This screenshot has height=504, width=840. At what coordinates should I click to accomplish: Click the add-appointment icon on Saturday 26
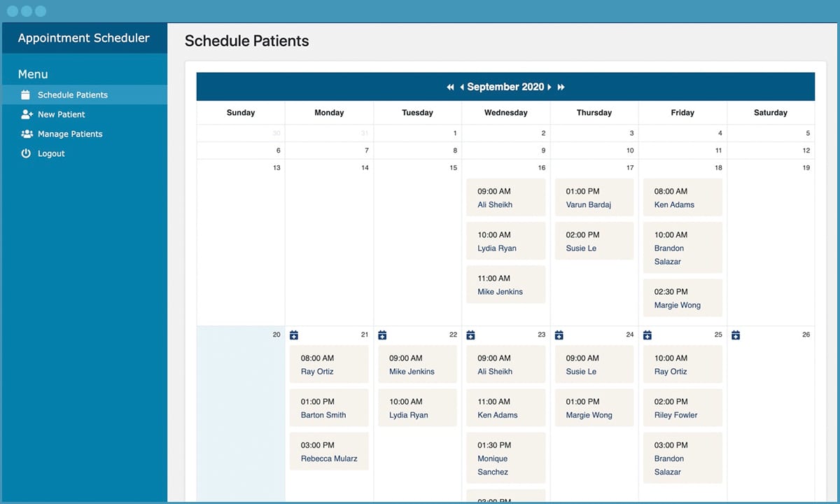[x=736, y=335]
